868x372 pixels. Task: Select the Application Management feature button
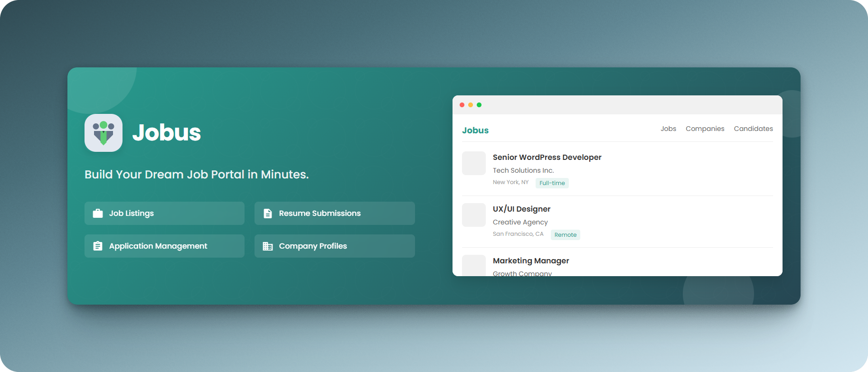click(164, 246)
